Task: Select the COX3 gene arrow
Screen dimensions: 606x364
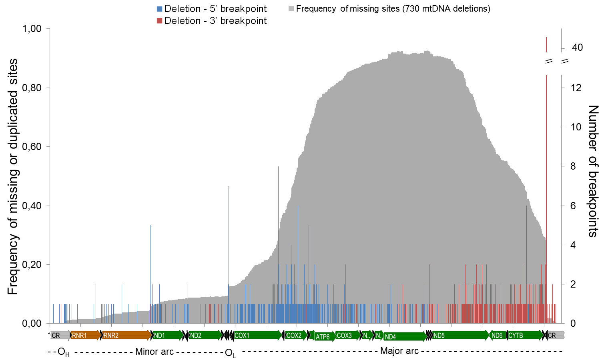Action: (x=347, y=335)
